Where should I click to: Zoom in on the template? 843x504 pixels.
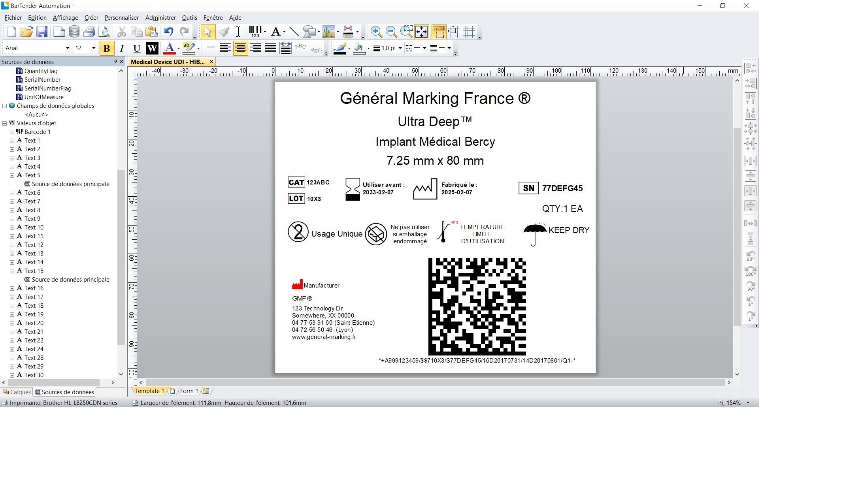click(x=376, y=32)
